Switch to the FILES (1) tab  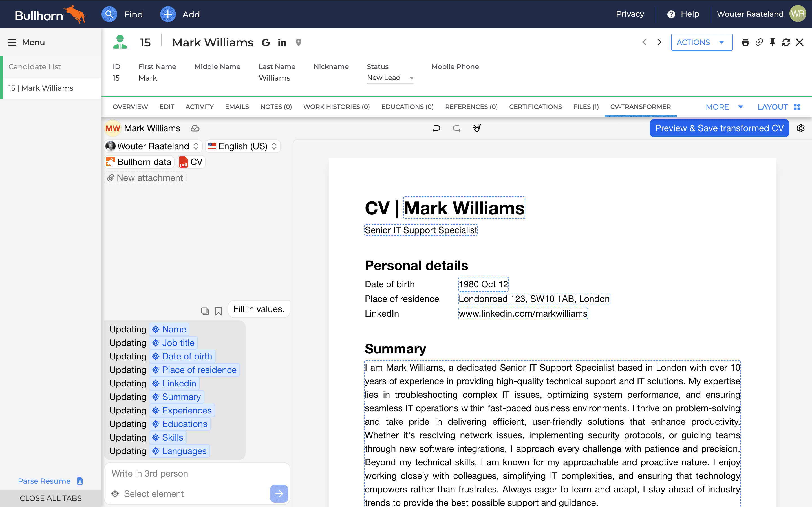click(x=586, y=107)
